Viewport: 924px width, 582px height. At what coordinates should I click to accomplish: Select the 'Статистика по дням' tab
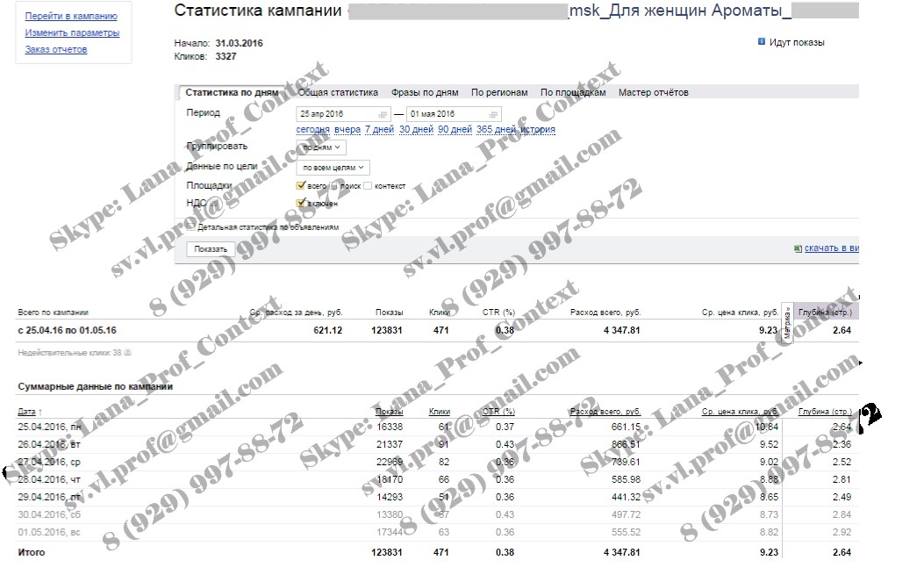tap(232, 92)
